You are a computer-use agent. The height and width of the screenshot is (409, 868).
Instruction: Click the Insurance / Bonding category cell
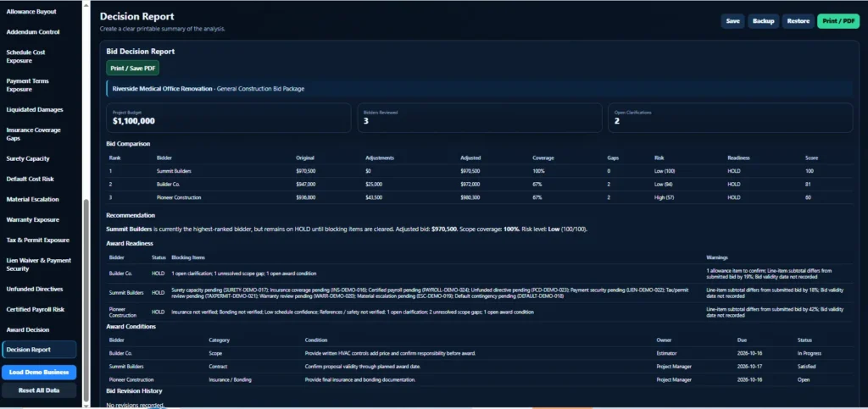click(x=229, y=379)
